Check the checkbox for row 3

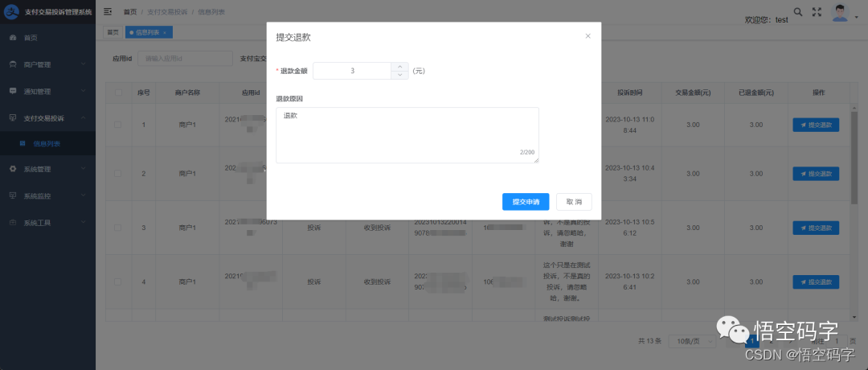(x=118, y=228)
